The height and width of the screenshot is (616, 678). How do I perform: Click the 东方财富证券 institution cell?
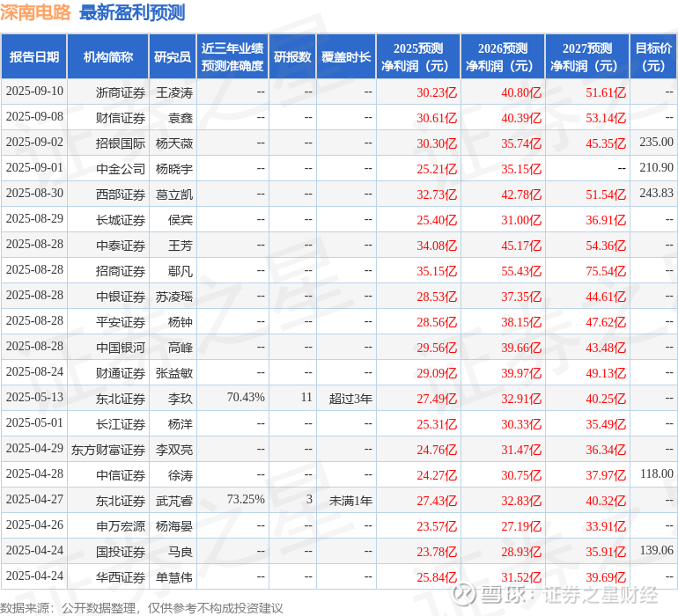click(108, 450)
